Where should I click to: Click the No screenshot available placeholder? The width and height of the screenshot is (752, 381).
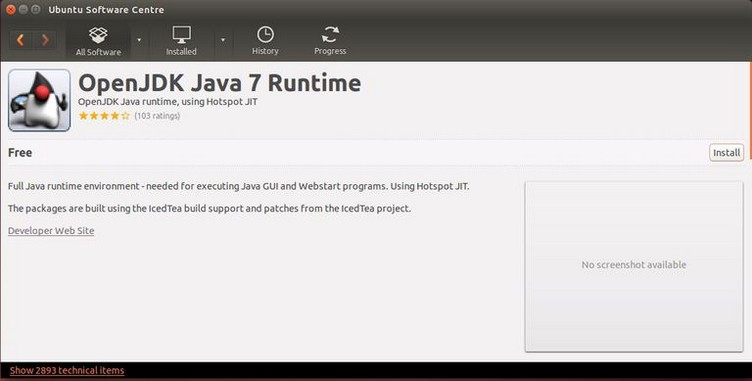(634, 266)
